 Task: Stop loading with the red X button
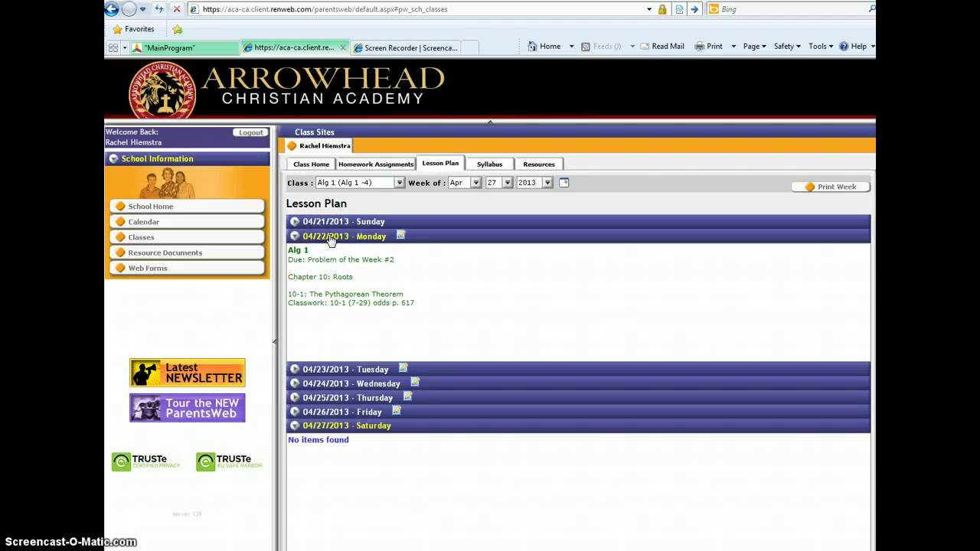click(177, 9)
